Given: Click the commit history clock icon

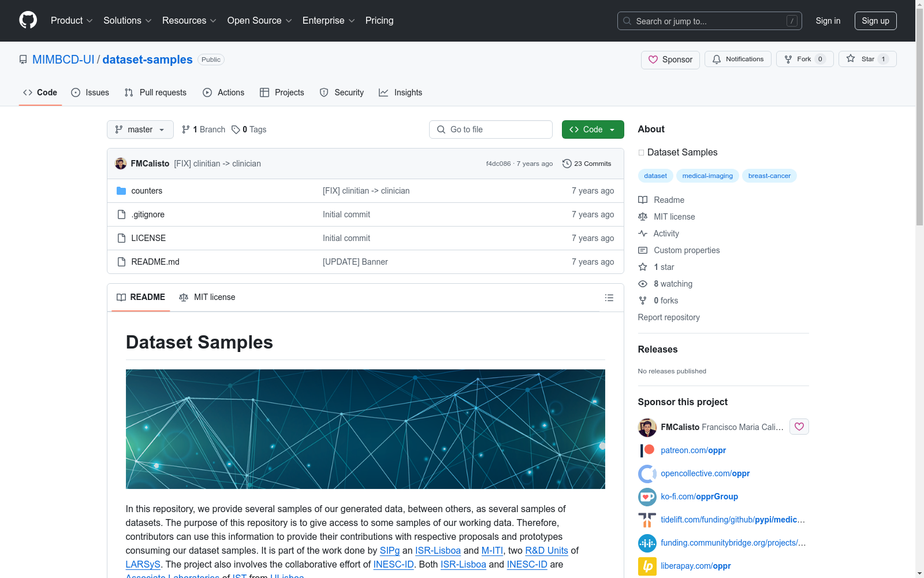Looking at the screenshot, I should [x=567, y=164].
